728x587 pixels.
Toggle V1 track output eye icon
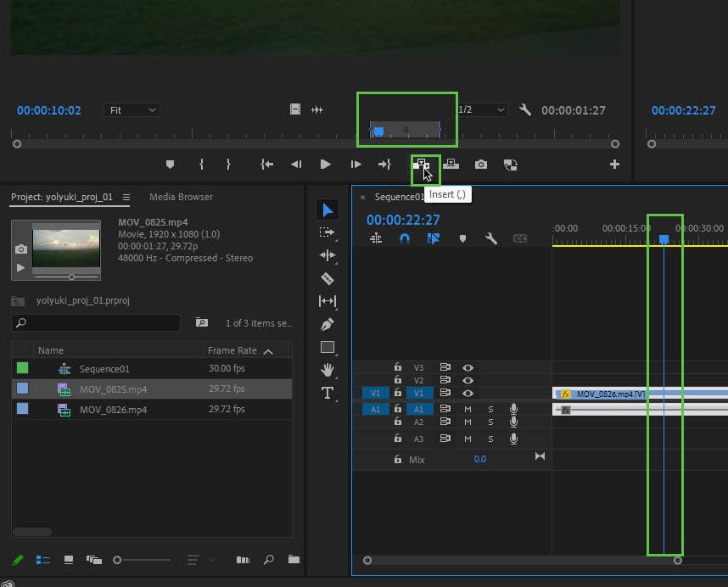click(x=468, y=394)
